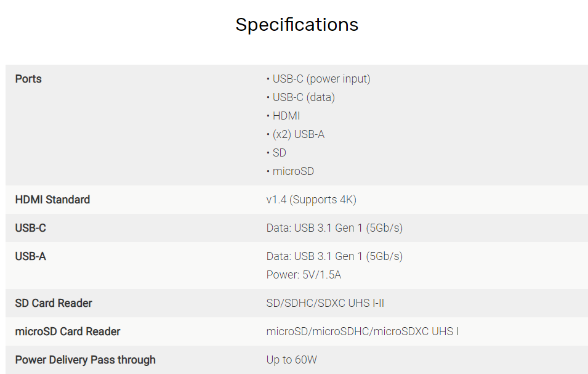Select the Up to 60W value
Image resolution: width=588 pixels, height=374 pixels.
tap(291, 360)
